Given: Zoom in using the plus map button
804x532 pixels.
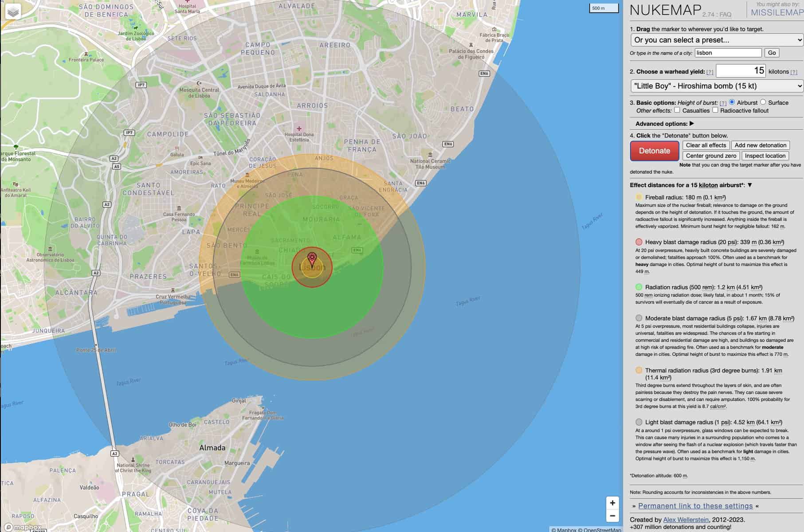Looking at the screenshot, I should [x=612, y=503].
